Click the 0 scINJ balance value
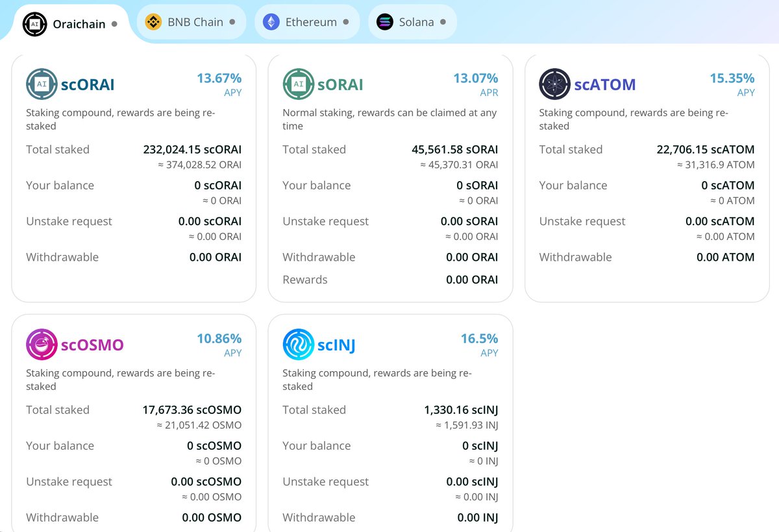The height and width of the screenshot is (532, 779). tap(480, 446)
